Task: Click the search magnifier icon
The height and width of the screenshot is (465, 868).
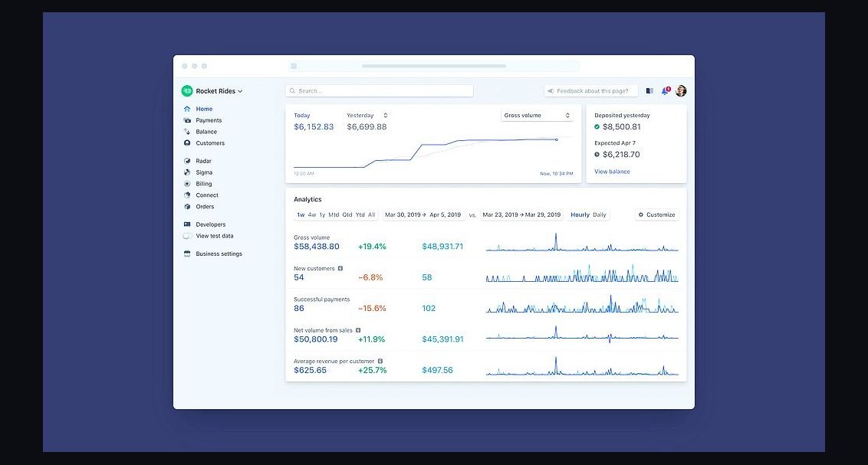Action: pos(292,90)
